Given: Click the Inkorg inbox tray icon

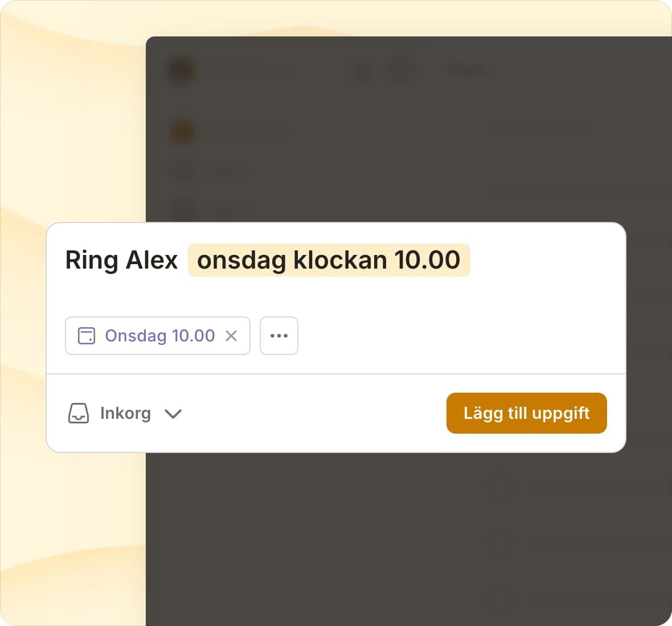Looking at the screenshot, I should pos(79,413).
